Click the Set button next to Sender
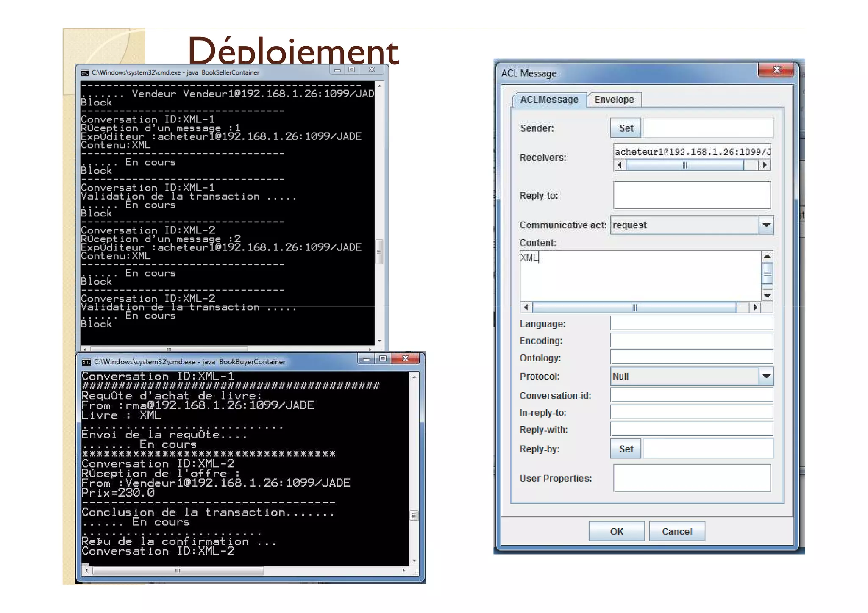Screen dimensions: 868x613 tap(626, 128)
